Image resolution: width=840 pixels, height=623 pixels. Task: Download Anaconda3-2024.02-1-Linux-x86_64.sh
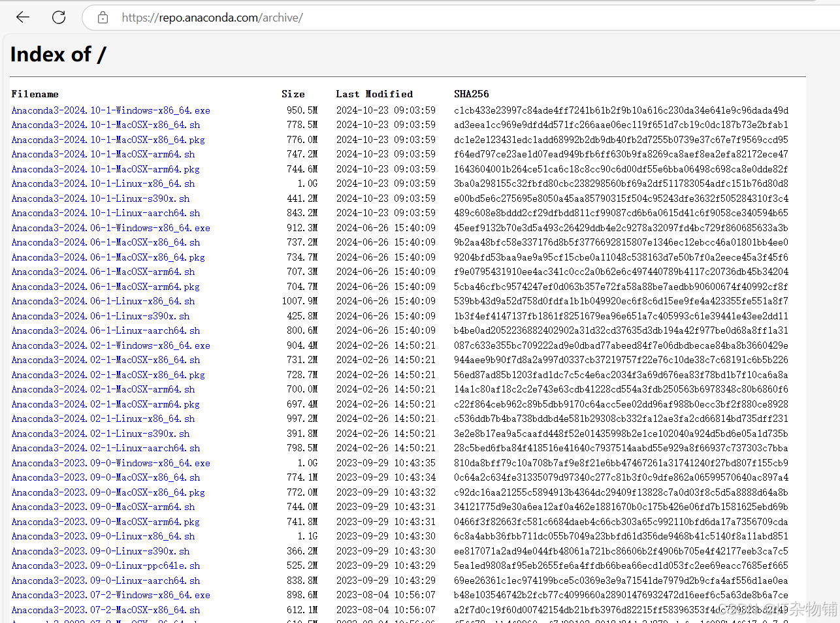tap(103, 419)
